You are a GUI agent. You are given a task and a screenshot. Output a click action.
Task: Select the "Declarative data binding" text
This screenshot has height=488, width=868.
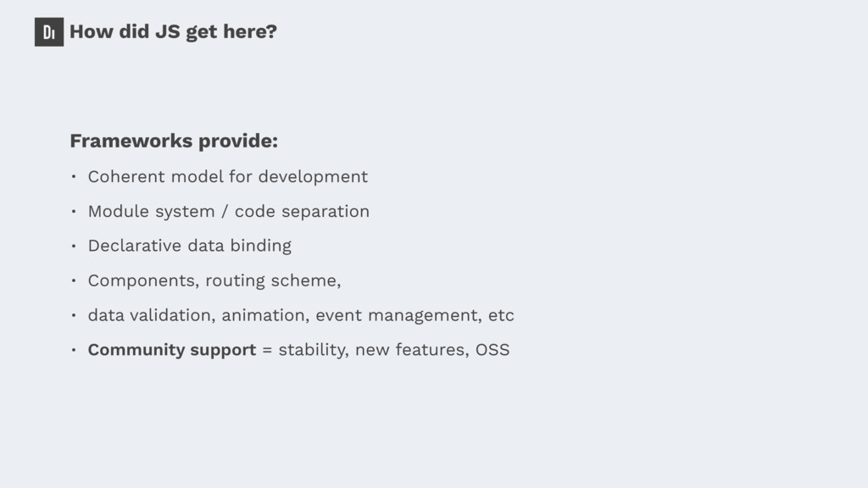coord(189,246)
